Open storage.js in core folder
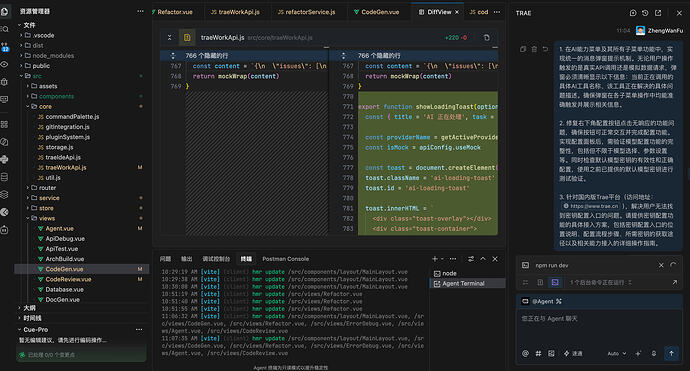 tap(59, 147)
